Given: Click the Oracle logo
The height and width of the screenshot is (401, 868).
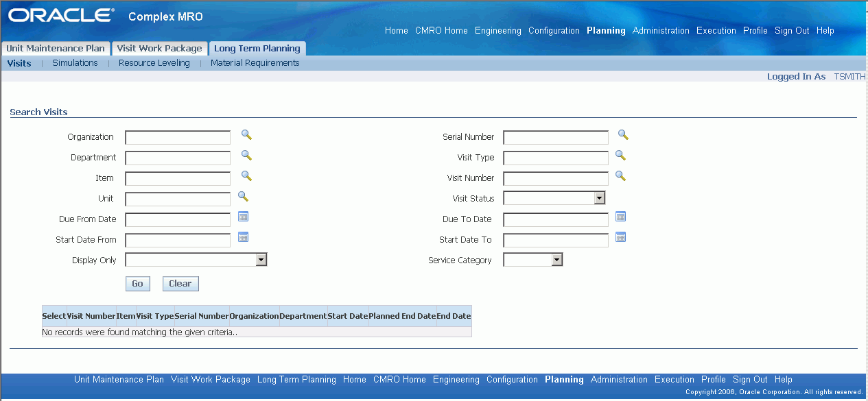Looking at the screenshot, I should (60, 15).
